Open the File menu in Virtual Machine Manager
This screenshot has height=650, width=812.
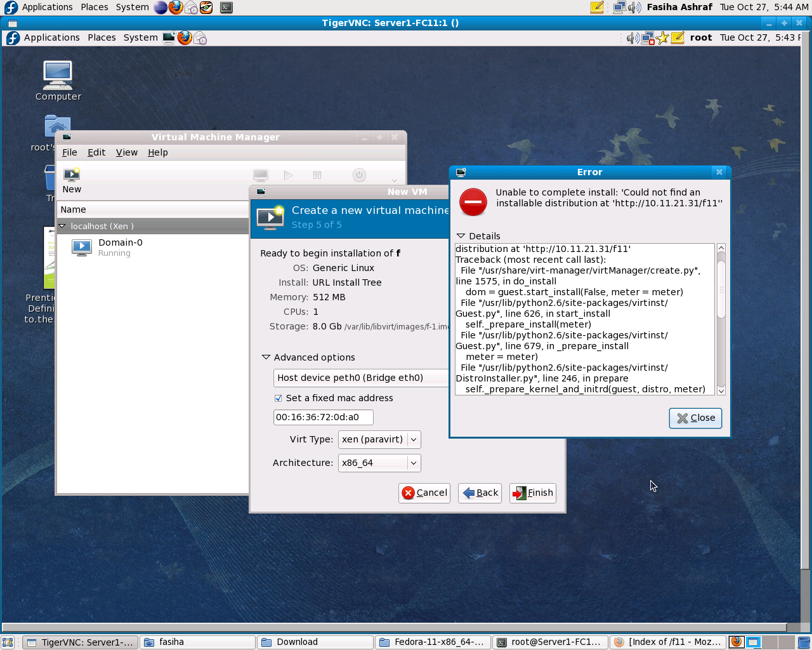[x=69, y=152]
